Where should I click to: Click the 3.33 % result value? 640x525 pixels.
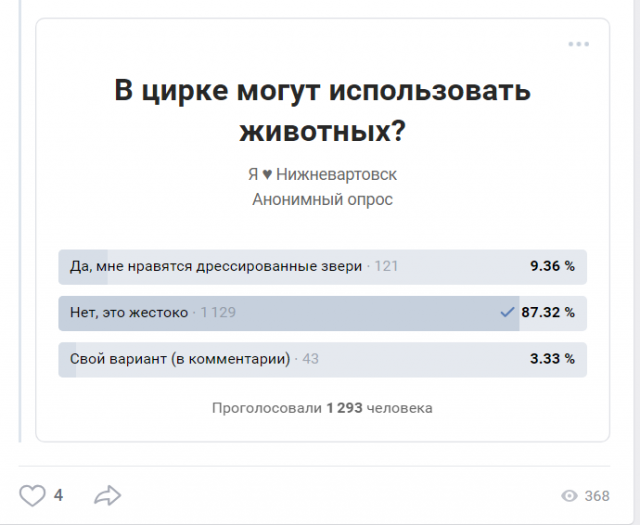point(552,359)
